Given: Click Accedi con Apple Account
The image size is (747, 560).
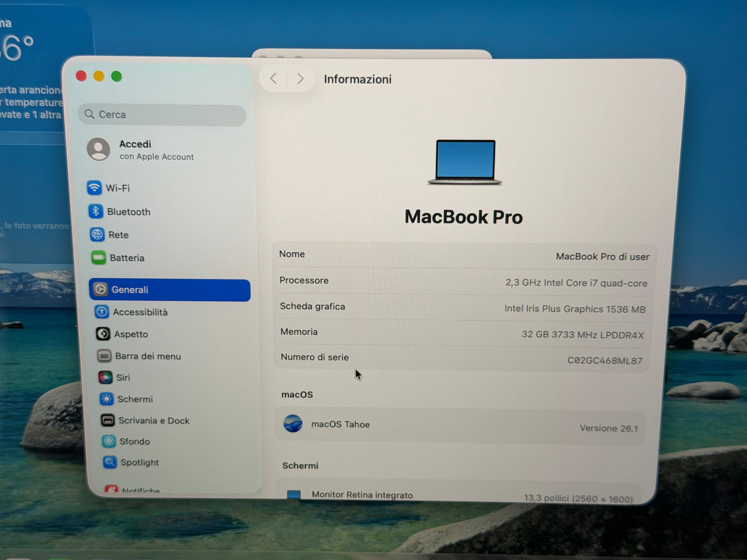Looking at the screenshot, I should tap(157, 150).
